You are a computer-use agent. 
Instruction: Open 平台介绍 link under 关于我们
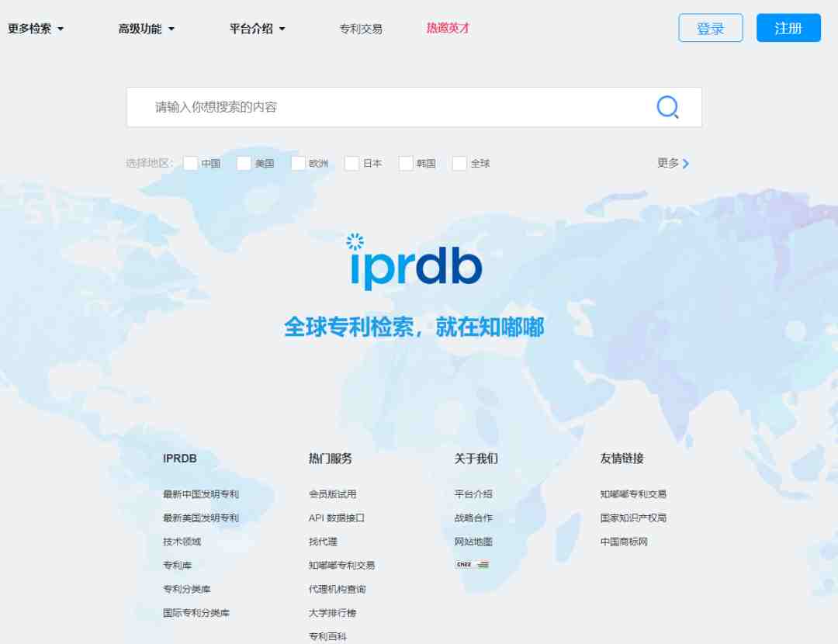pos(473,494)
